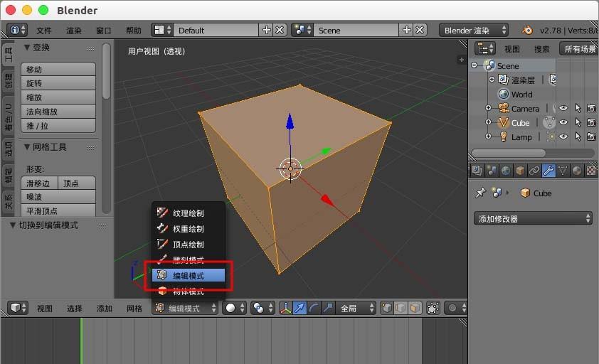Click the pin icon in properties header

tap(480, 193)
